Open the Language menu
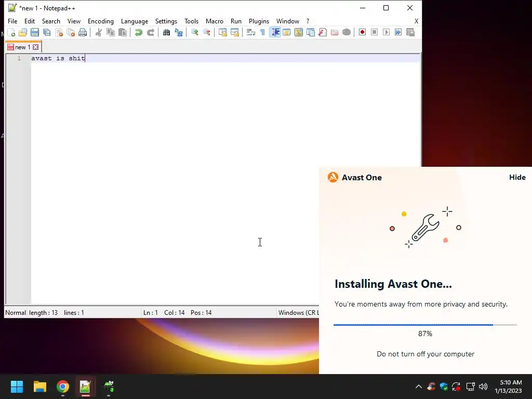This screenshot has width=532, height=399. [135, 21]
